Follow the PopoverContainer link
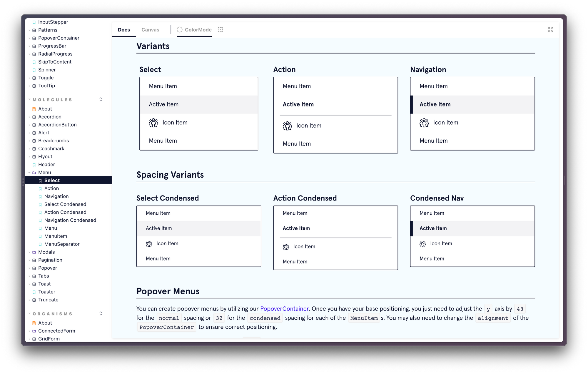This screenshot has width=588, height=374. (x=284, y=309)
